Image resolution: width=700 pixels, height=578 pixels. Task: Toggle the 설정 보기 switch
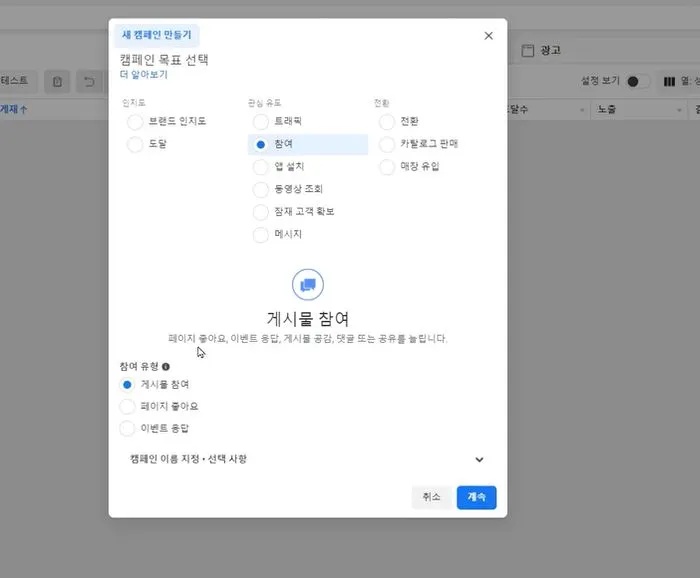(638, 82)
